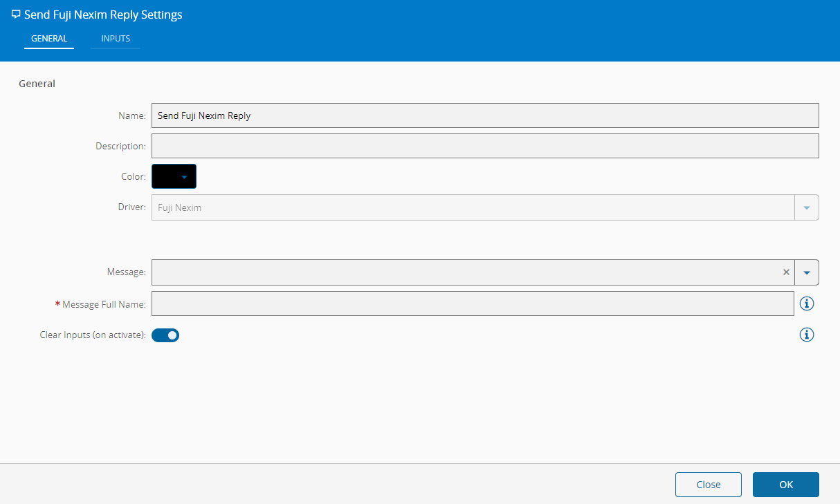The image size is (840, 504).
Task: Open info icon for Message Full Name
Action: point(806,304)
